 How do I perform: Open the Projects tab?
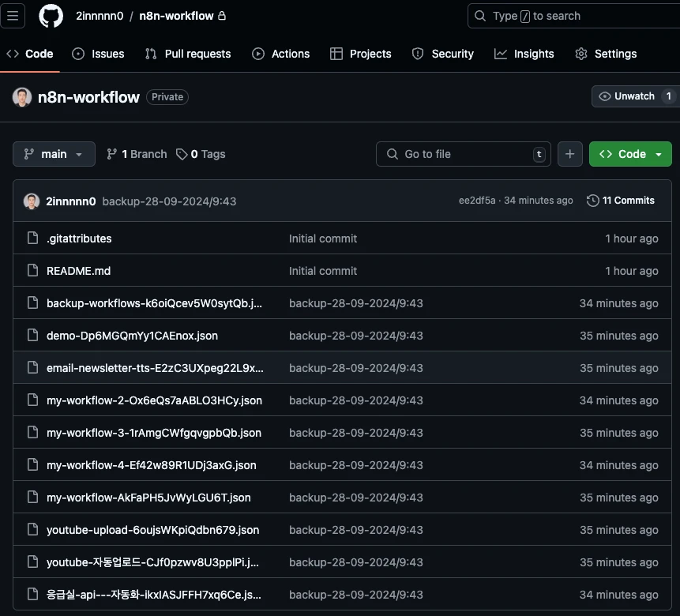click(361, 54)
